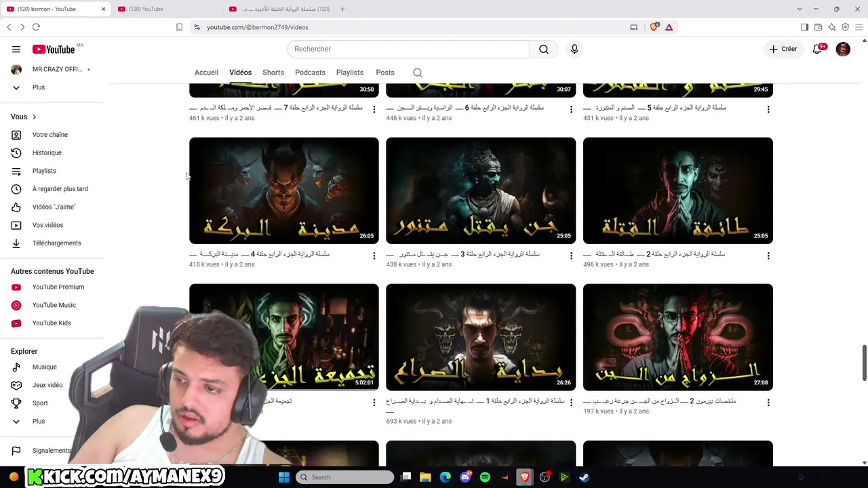Expand the Vous section chevron
The width and height of the screenshot is (868, 488).
(35, 117)
